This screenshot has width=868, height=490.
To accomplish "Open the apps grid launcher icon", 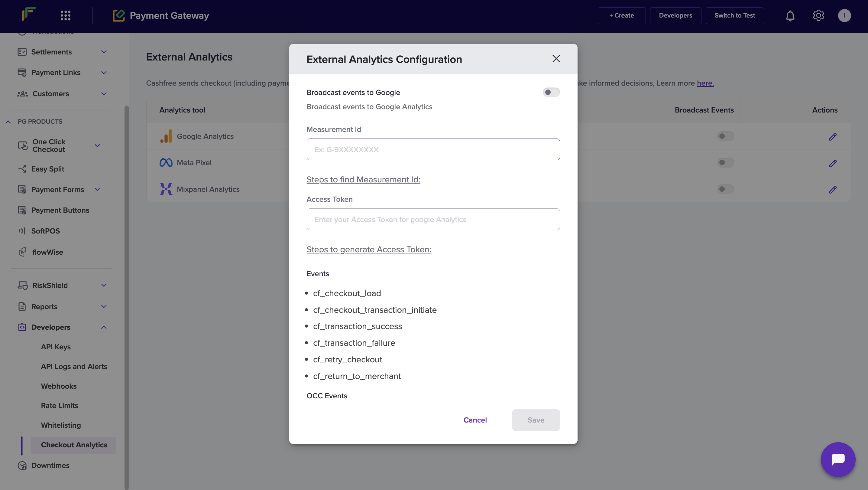I will [65, 15].
